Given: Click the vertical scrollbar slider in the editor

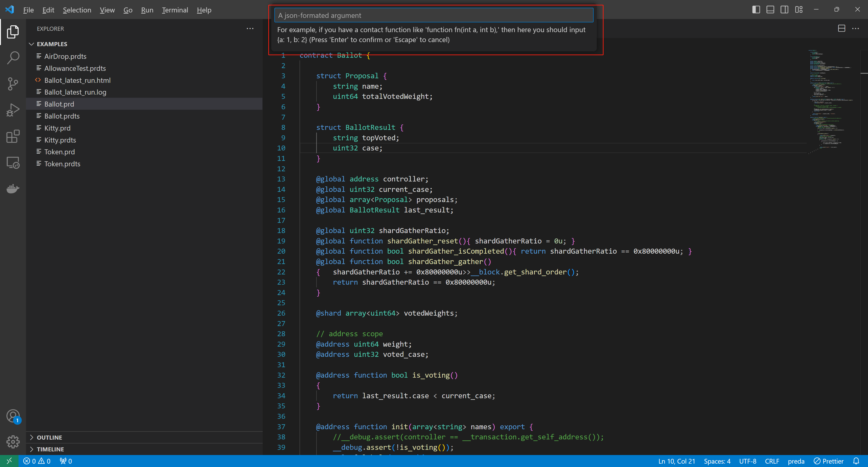Looking at the screenshot, I should click(864, 62).
